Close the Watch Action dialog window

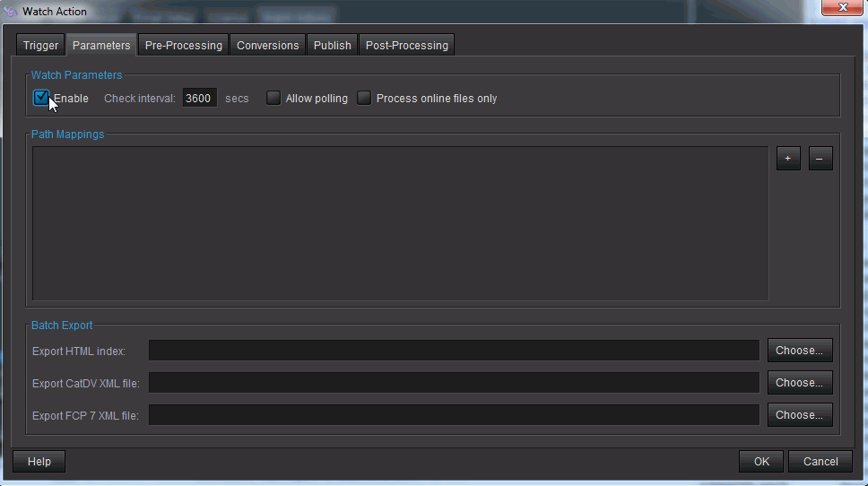842,9
